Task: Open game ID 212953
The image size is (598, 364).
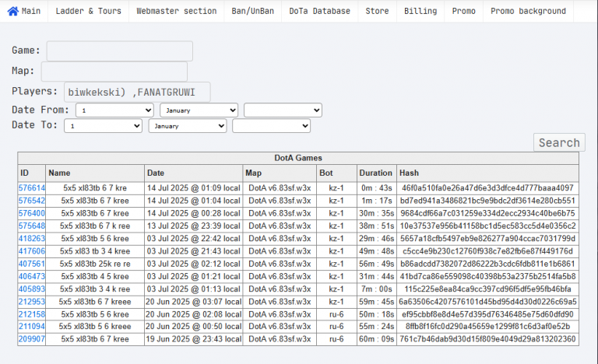Action: pos(32,302)
